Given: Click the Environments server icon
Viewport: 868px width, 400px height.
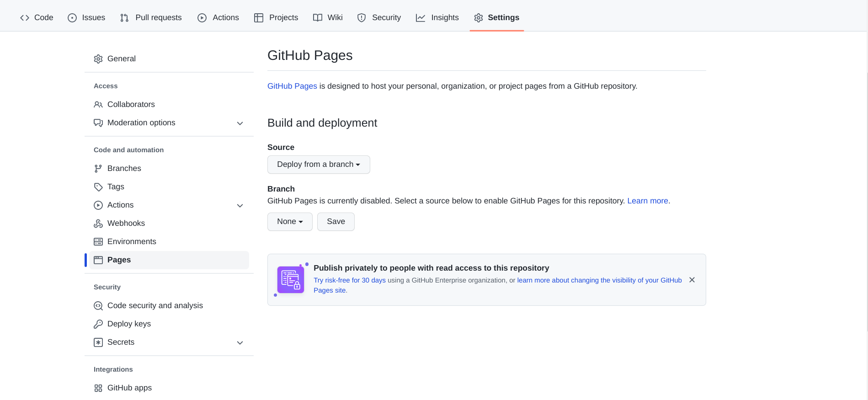Looking at the screenshot, I should coord(98,242).
